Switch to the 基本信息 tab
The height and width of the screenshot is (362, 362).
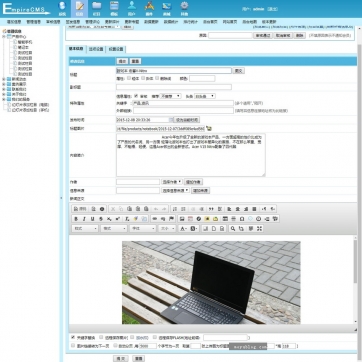(x=76, y=49)
